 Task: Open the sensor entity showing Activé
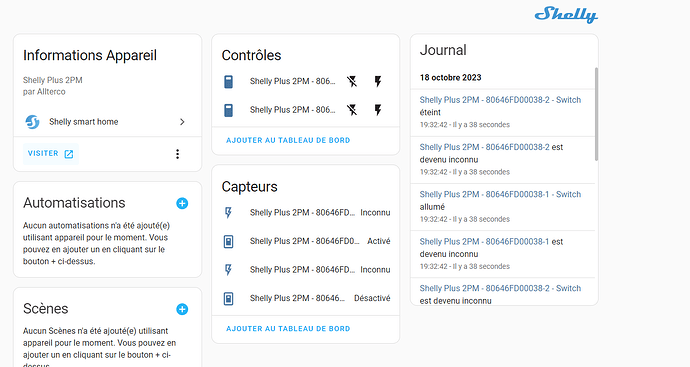pyautogui.click(x=306, y=241)
